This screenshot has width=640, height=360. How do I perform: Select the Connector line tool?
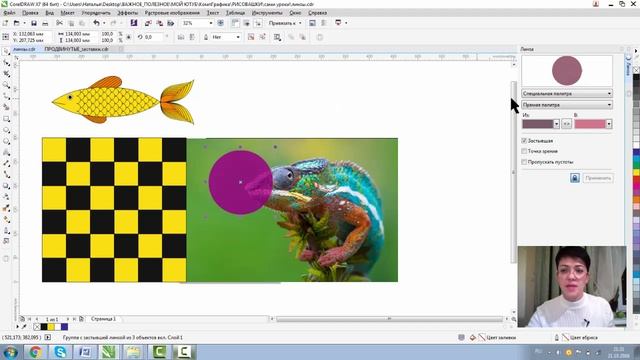pyautogui.click(x=6, y=174)
